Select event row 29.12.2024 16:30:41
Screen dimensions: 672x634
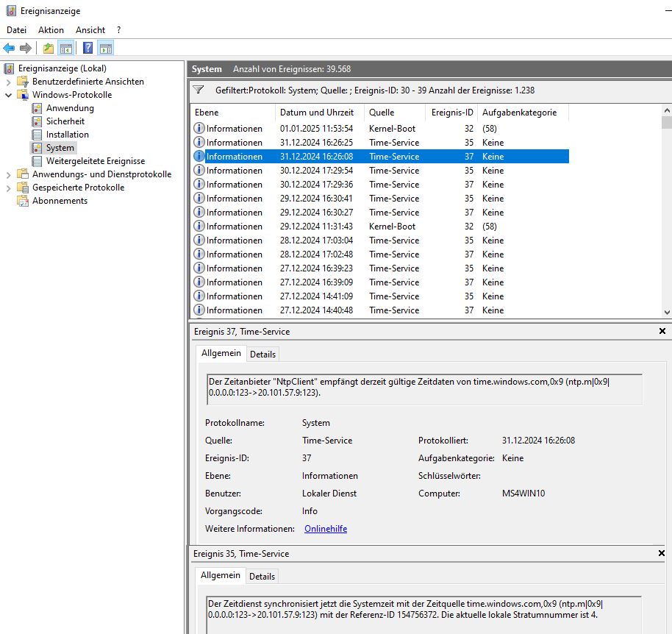[x=381, y=198]
